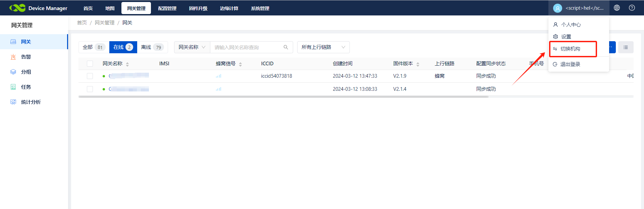The width and height of the screenshot is (644, 209).
Task: Sort by 蜂窝信号 column arrows
Action: click(x=240, y=64)
